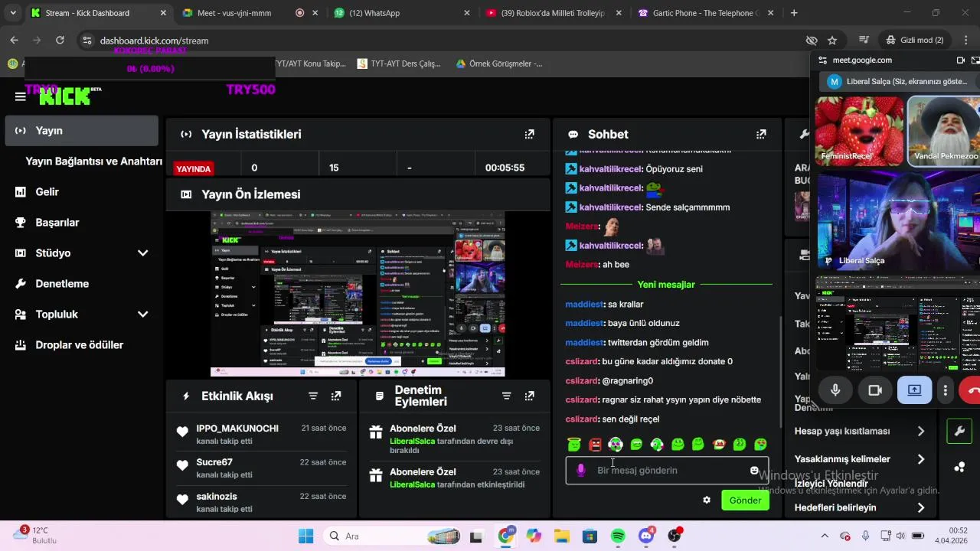Screen dimensions: 980x551
Task: Click the Yeni mesajlar divider label
Action: [665, 285]
